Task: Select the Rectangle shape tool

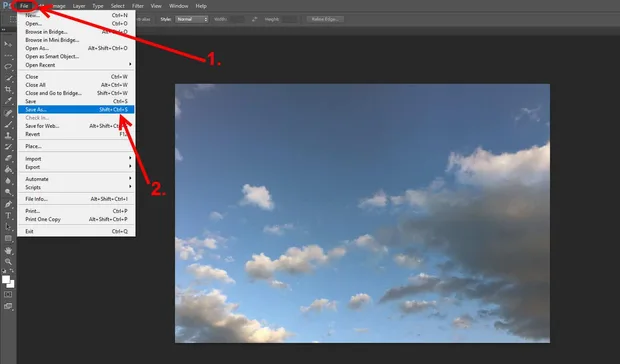Action: tap(8, 238)
